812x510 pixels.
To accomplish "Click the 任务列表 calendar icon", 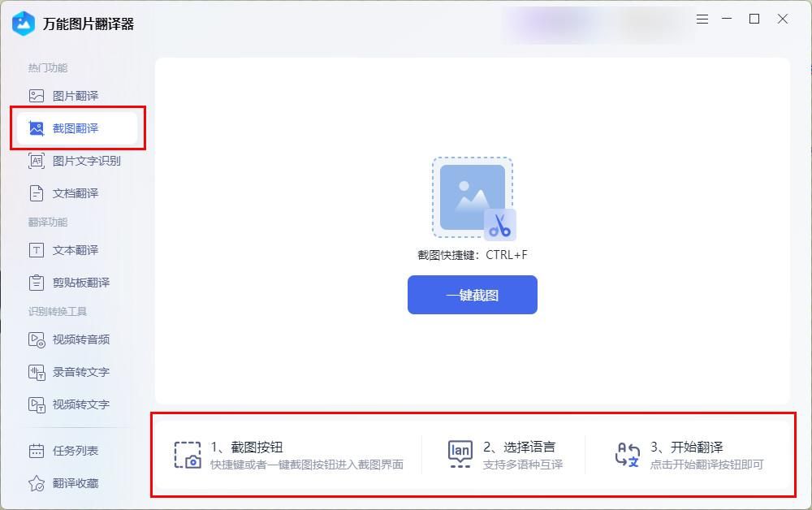I will (37, 451).
